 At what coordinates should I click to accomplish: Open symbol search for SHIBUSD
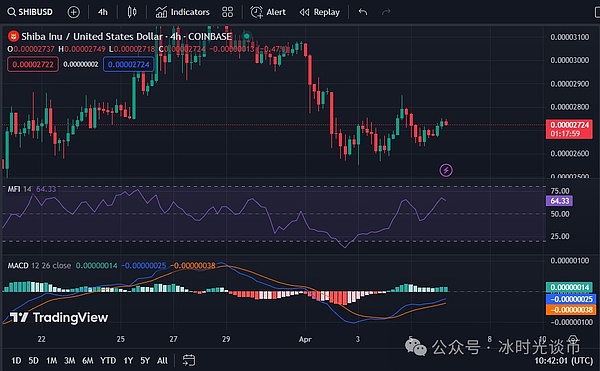(30, 12)
